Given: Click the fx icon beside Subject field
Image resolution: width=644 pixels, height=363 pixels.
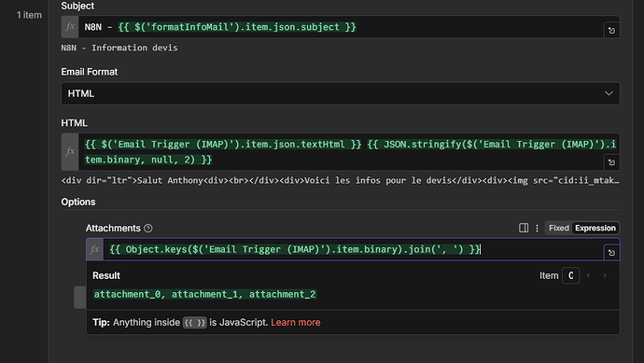Looking at the screenshot, I should point(70,27).
